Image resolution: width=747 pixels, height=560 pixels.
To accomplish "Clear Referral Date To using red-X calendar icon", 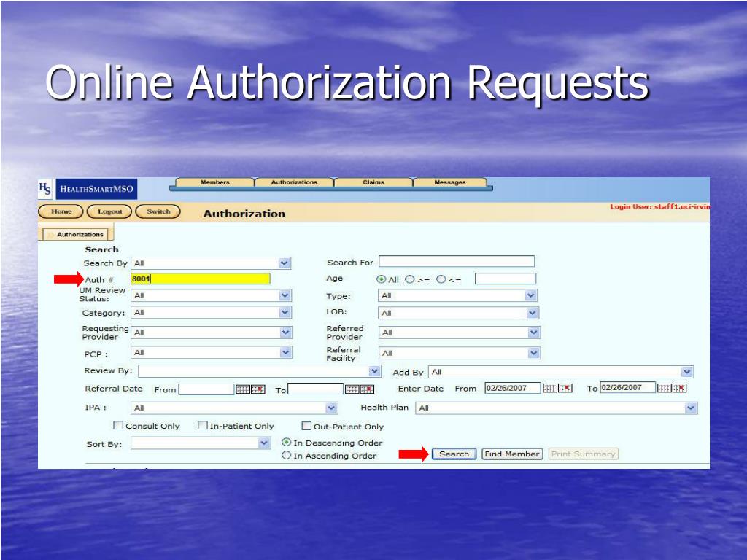I will coord(367,389).
